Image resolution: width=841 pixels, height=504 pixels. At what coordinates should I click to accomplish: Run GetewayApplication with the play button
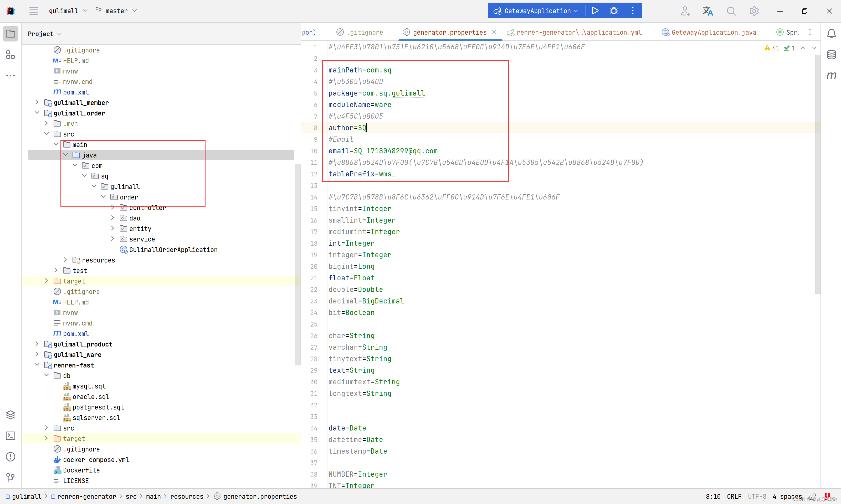point(595,11)
